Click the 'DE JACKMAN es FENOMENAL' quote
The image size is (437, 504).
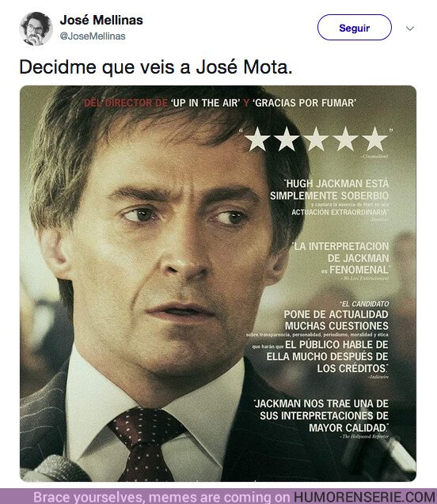pyautogui.click(x=355, y=264)
